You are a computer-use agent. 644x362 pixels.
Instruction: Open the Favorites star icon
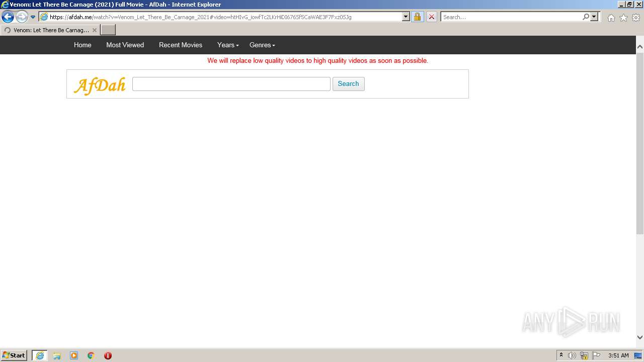click(x=623, y=18)
